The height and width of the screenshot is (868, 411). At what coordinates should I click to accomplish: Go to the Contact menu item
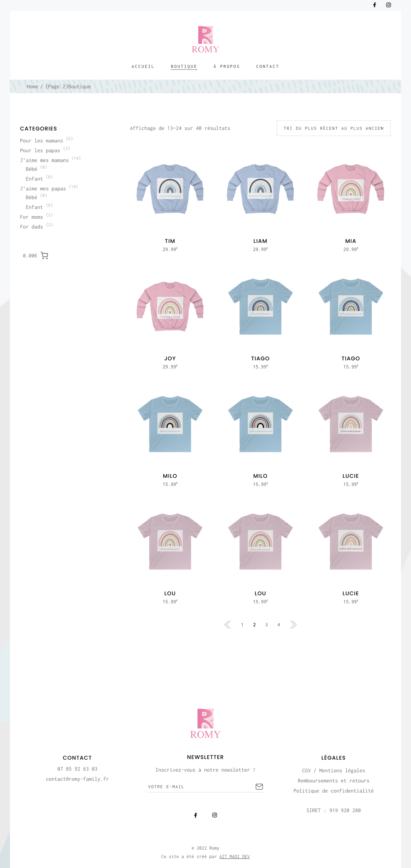(268, 66)
